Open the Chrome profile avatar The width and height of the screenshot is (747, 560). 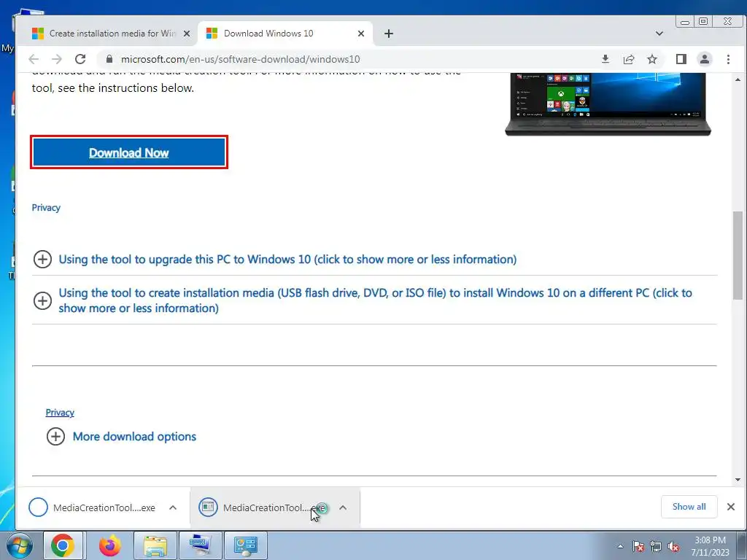(705, 59)
